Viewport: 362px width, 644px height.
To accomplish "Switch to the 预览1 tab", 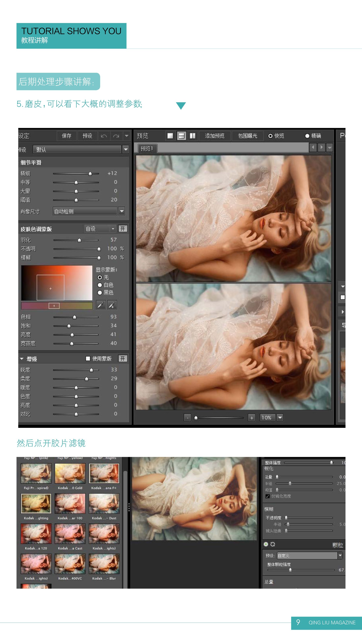I will tap(147, 149).
